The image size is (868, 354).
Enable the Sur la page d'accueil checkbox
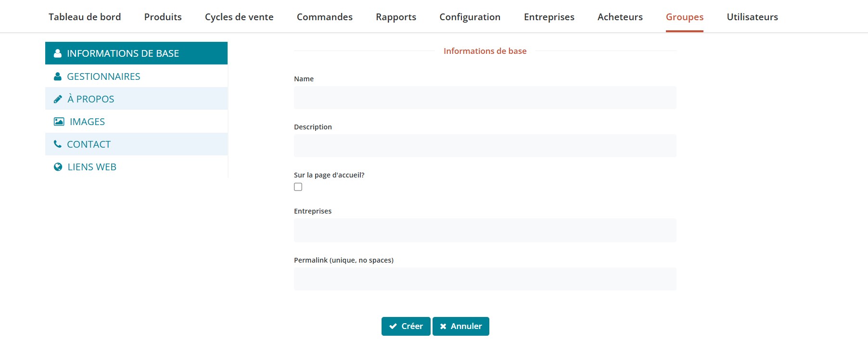click(x=298, y=187)
